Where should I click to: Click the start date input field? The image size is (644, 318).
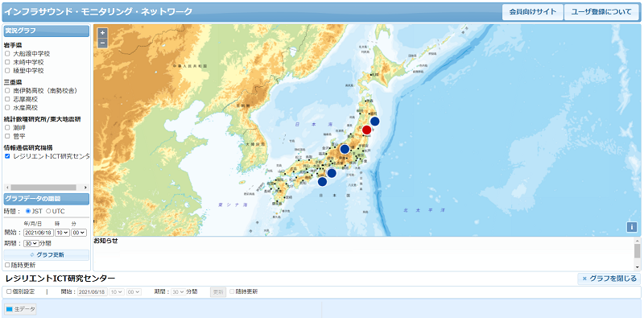pos(39,233)
